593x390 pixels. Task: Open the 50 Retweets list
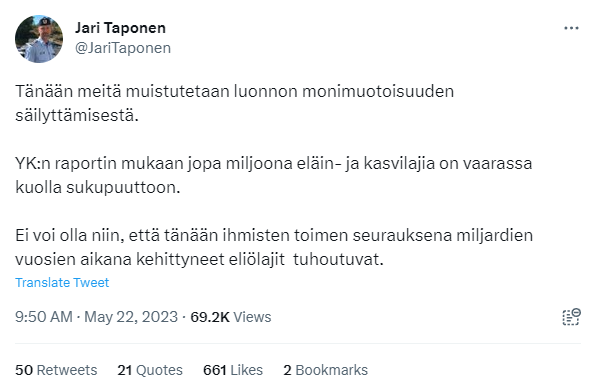click(56, 370)
